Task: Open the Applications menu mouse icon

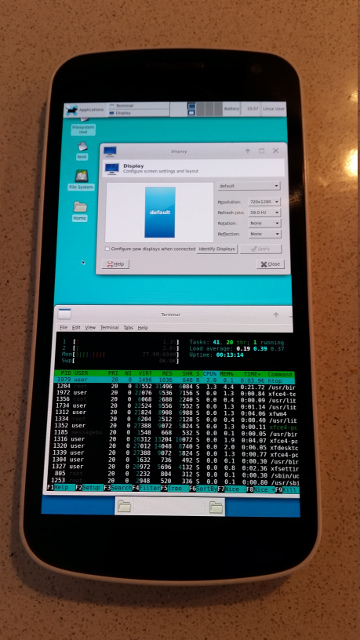Action: [x=72, y=110]
